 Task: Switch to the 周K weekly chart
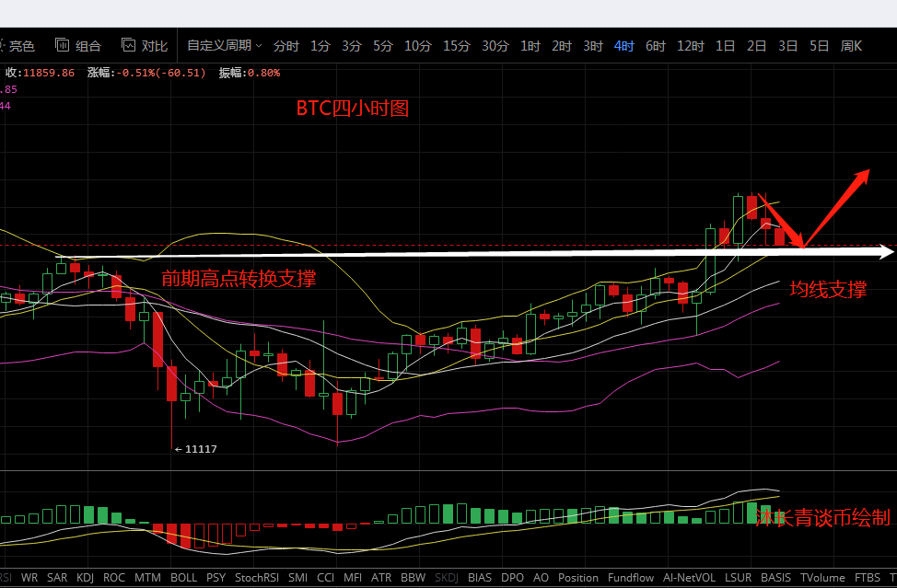[x=851, y=46]
